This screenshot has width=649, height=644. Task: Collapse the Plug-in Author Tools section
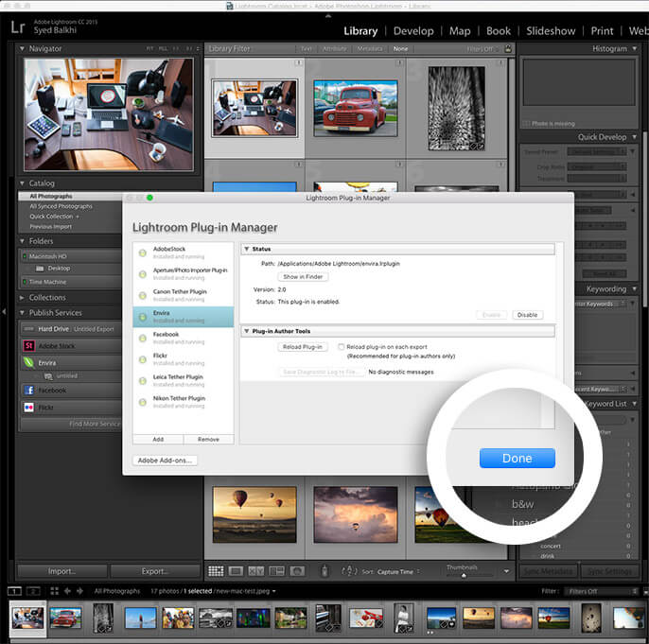[x=246, y=331]
